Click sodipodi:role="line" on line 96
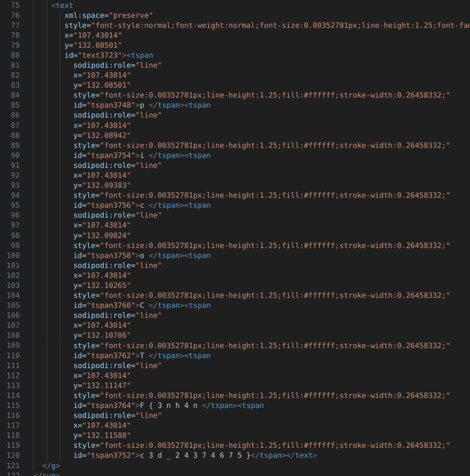The width and height of the screenshot is (470, 476). [x=117, y=215]
